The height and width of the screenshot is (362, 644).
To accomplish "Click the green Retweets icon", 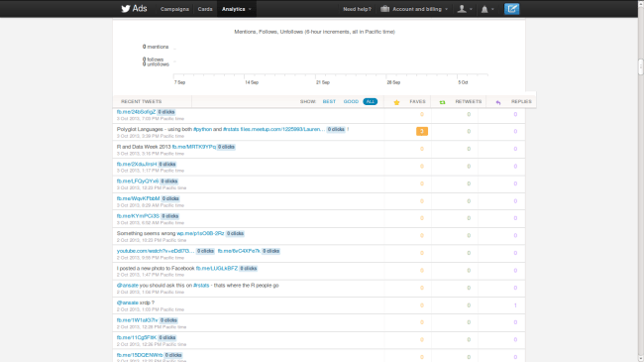I will click(442, 102).
